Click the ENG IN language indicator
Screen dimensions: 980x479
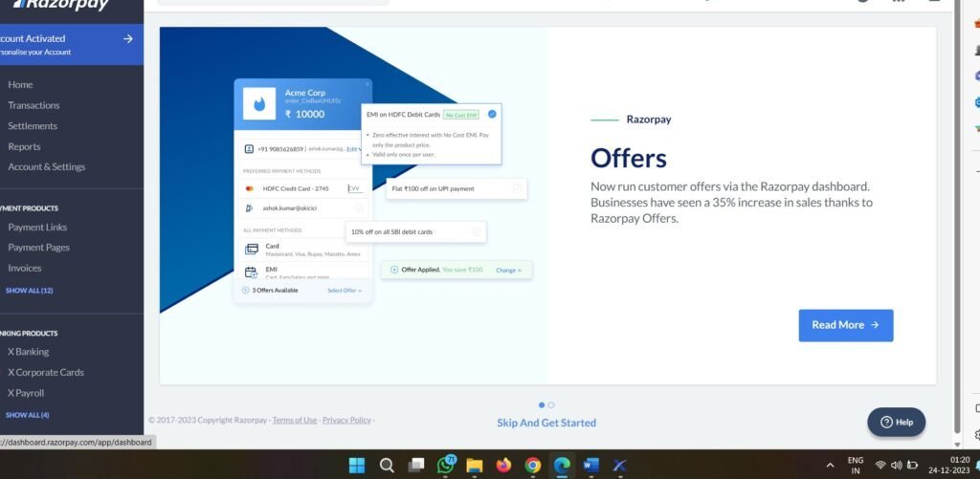point(855,466)
